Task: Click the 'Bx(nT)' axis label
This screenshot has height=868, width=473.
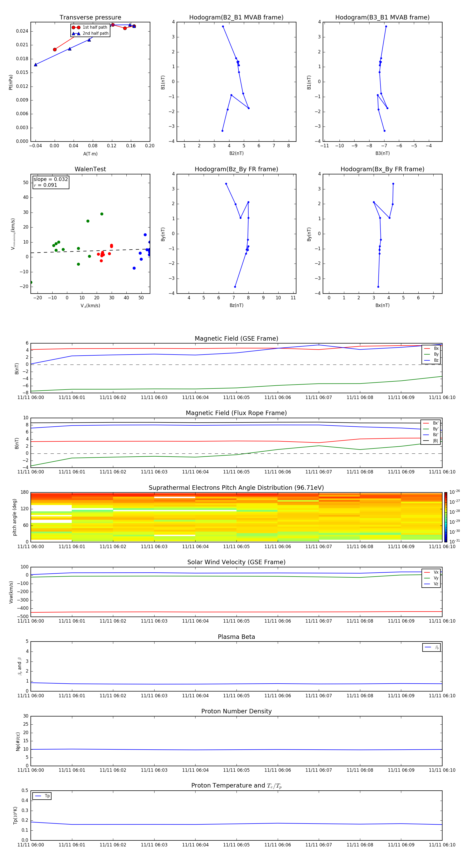Action: click(382, 305)
